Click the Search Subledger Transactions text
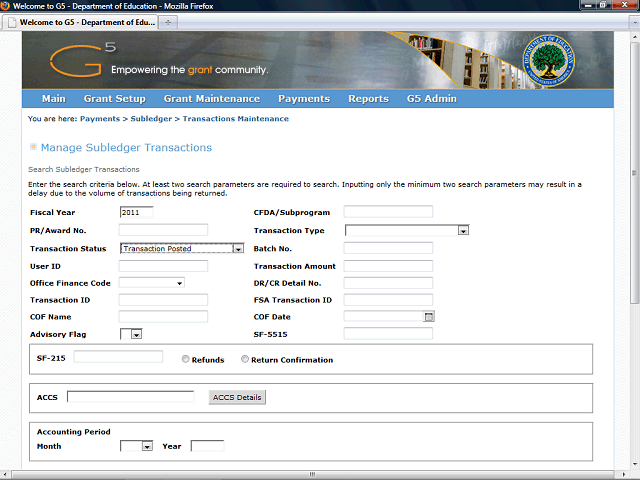Viewport: 640px width, 480px height. pyautogui.click(x=84, y=169)
